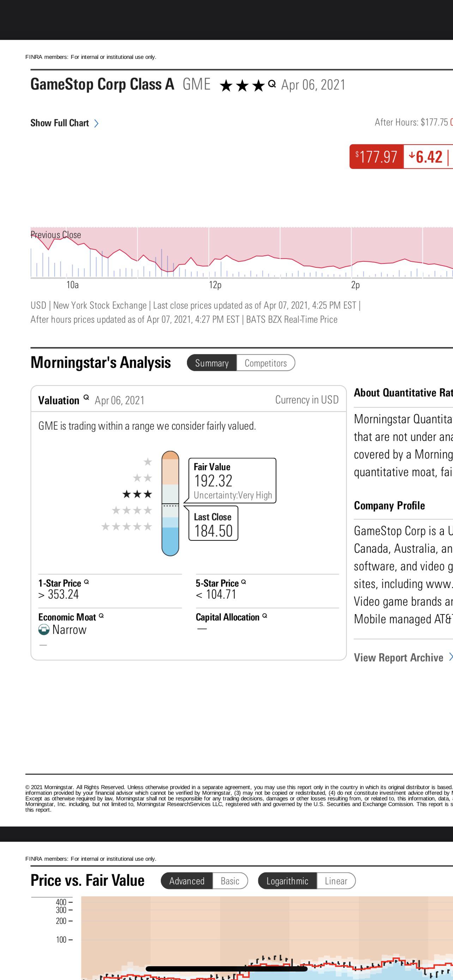This screenshot has height=980, width=453.
Task: Select the Summary tab in Morningstar's Analysis
Action: 212,363
